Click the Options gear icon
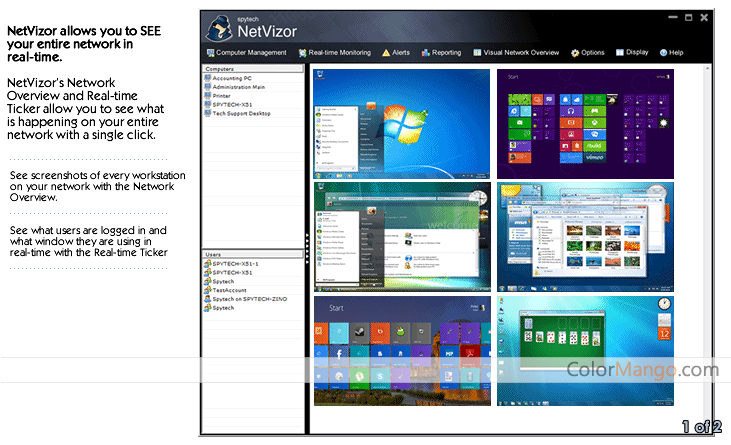 pyautogui.click(x=575, y=53)
